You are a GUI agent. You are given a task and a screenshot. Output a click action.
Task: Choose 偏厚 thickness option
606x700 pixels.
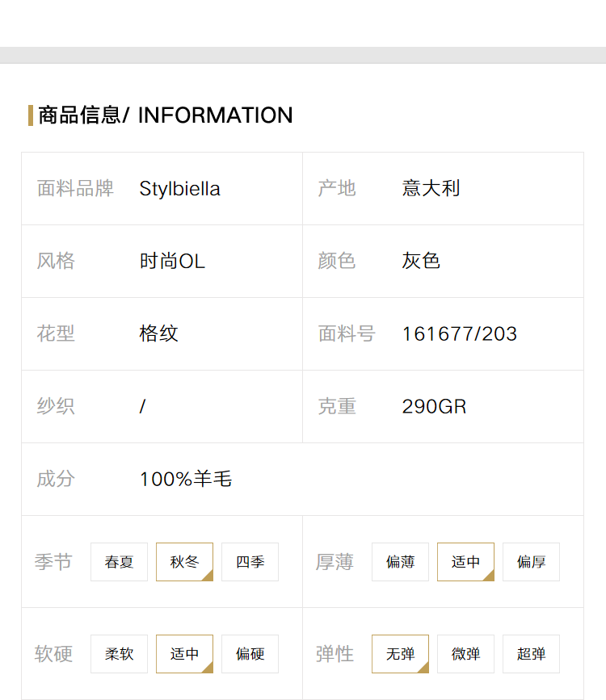(531, 562)
